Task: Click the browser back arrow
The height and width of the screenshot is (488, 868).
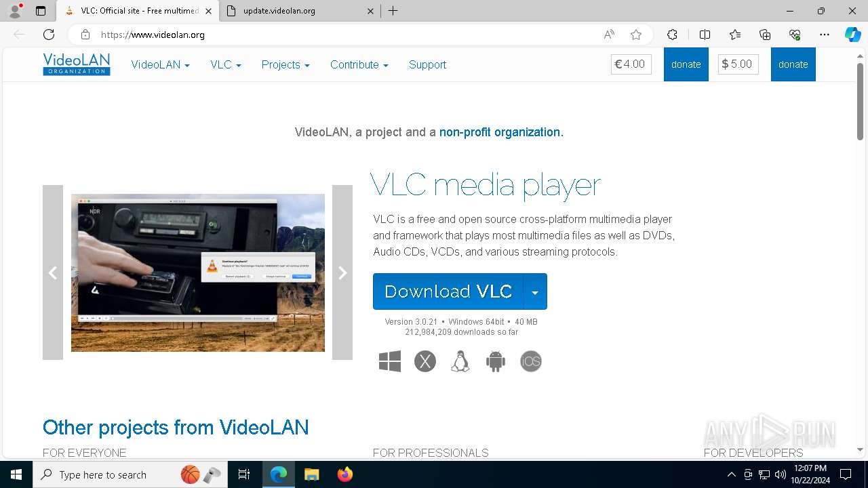Action: click(x=19, y=35)
